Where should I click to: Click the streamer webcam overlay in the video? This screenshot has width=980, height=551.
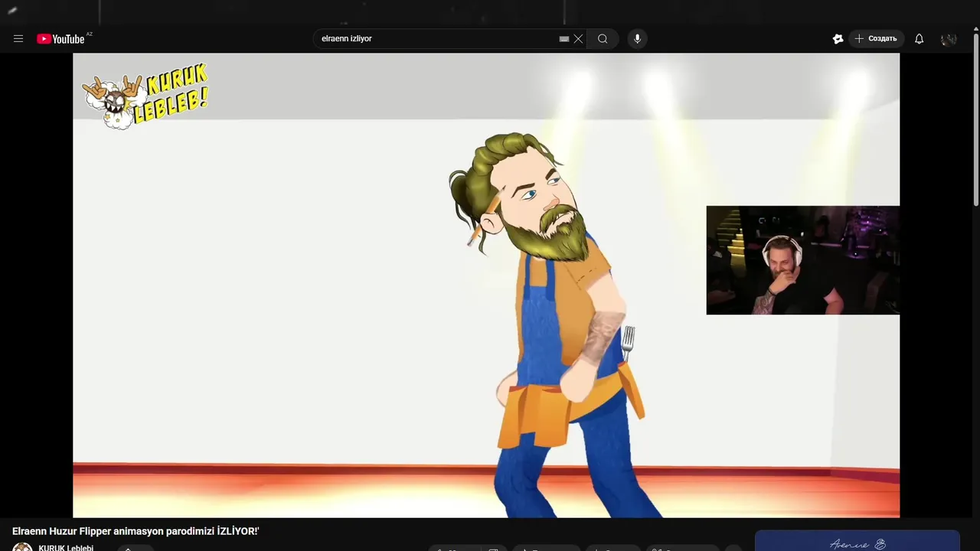802,260
